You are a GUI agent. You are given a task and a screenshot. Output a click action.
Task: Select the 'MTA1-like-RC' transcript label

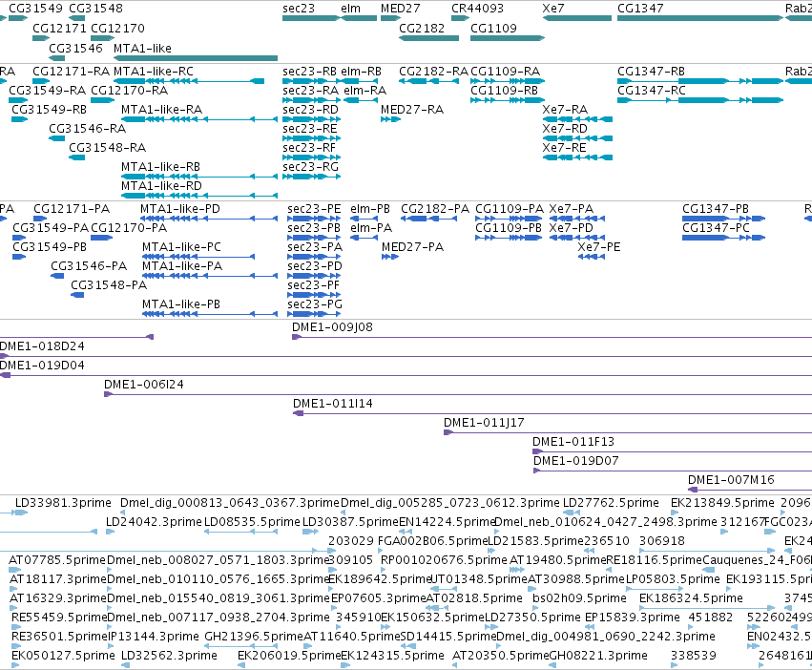pos(154,71)
